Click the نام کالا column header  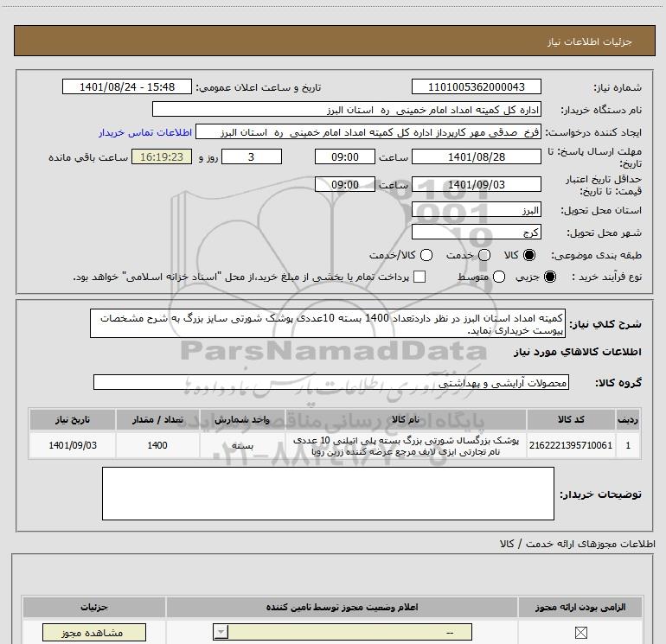[x=405, y=419]
